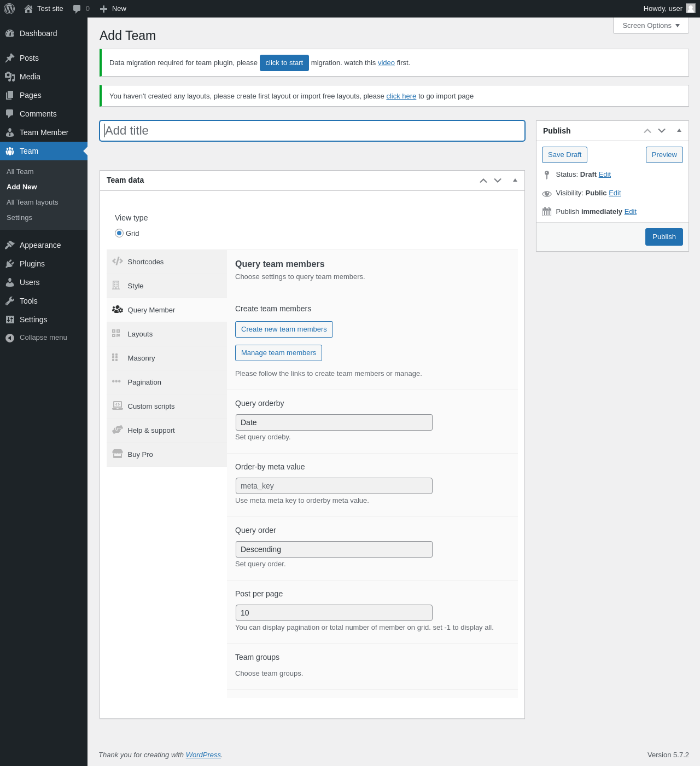Click the 'click to start' migration button
This screenshot has width=700, height=766.
pyautogui.click(x=284, y=63)
